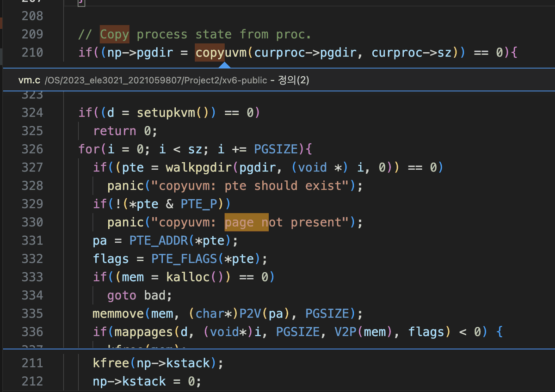Click curproc->sz argument on line 210
This screenshot has height=392, width=555.
[411, 52]
